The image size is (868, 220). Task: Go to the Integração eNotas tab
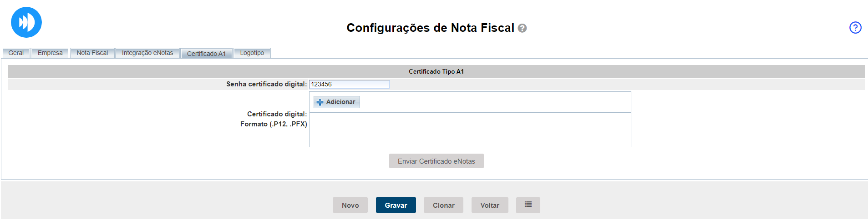[147, 53]
